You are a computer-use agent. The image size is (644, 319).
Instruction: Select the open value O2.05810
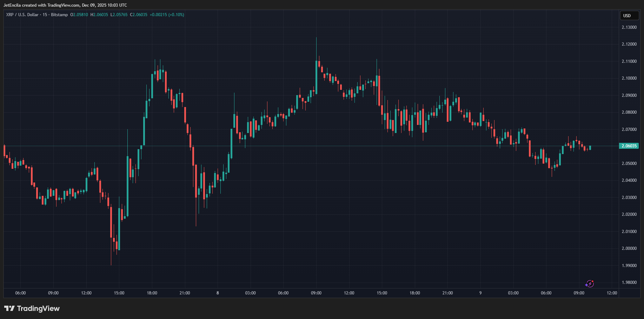(79, 15)
